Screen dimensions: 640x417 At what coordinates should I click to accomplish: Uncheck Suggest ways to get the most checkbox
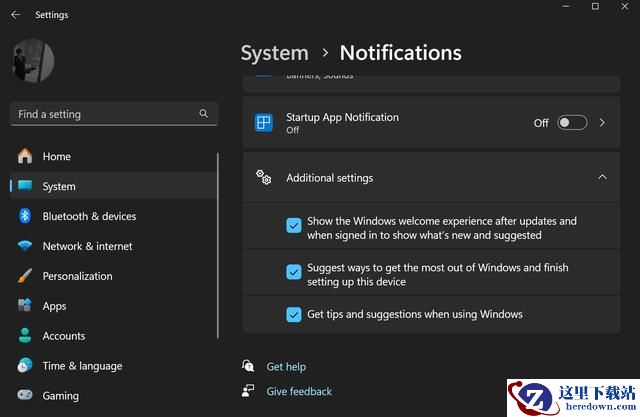click(x=293, y=272)
